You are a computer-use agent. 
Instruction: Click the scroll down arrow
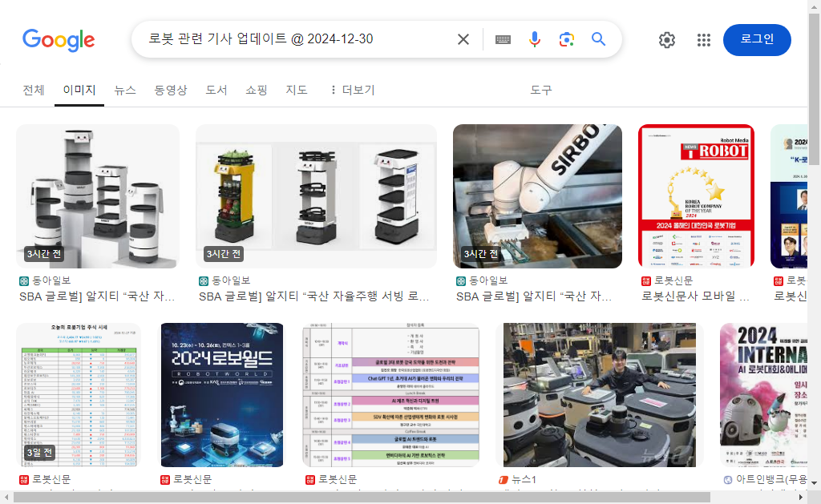click(814, 482)
